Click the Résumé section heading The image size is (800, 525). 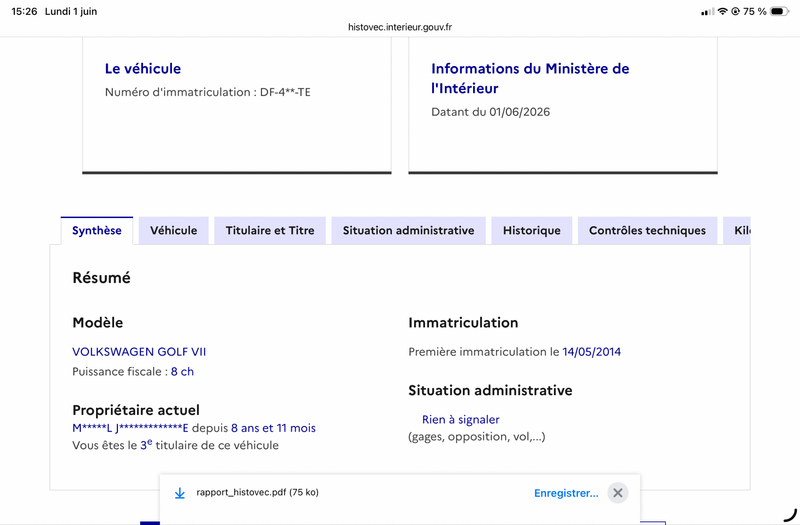click(x=102, y=278)
